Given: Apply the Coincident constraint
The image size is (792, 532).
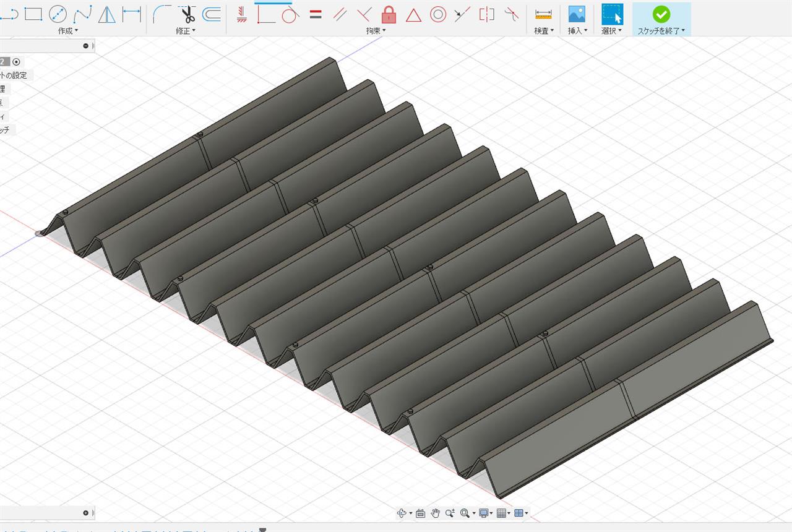Looking at the screenshot, I should pos(266,14).
